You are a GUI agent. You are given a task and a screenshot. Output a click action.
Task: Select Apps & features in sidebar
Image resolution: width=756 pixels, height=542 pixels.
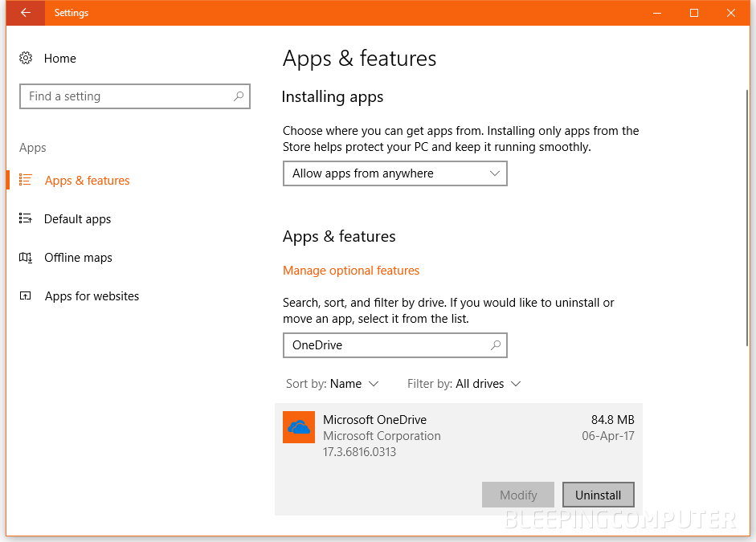coord(88,180)
